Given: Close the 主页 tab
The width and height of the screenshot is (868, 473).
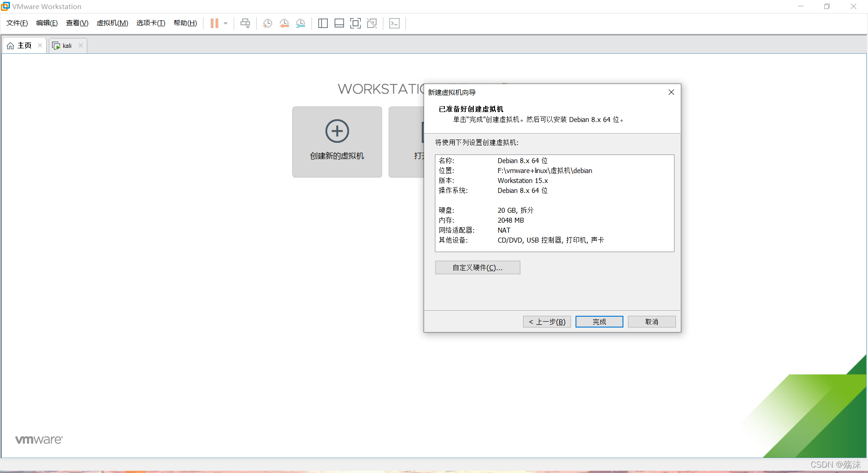Looking at the screenshot, I should click(40, 46).
